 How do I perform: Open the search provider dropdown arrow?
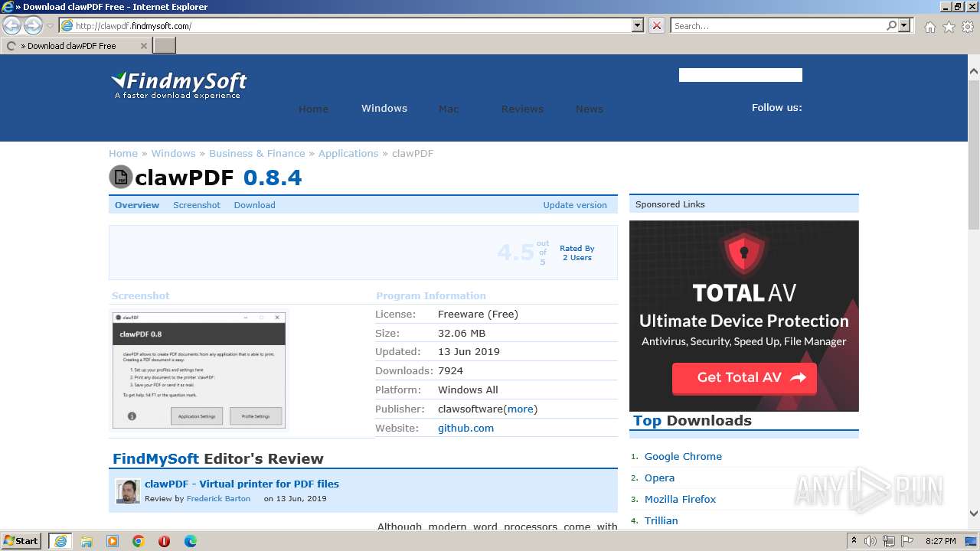pyautogui.click(x=905, y=25)
